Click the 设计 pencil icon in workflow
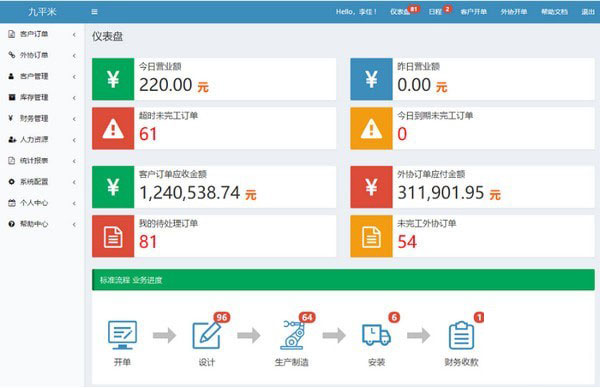This screenshot has height=388, width=600. [207, 336]
